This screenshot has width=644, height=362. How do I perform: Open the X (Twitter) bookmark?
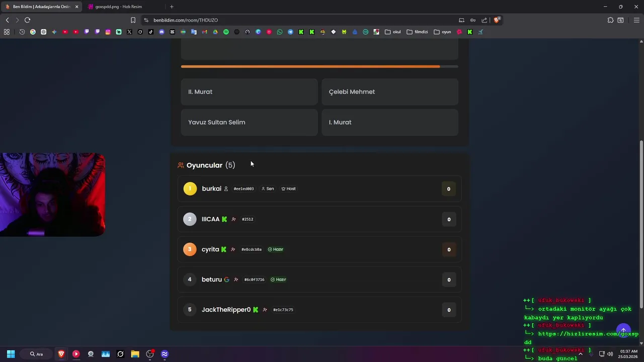pos(129,32)
